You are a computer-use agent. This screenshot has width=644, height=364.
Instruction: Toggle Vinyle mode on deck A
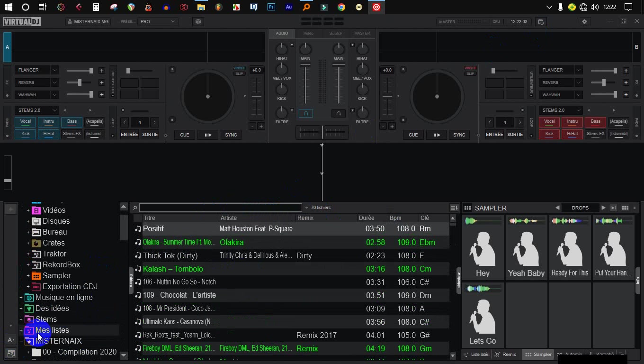[x=239, y=68]
